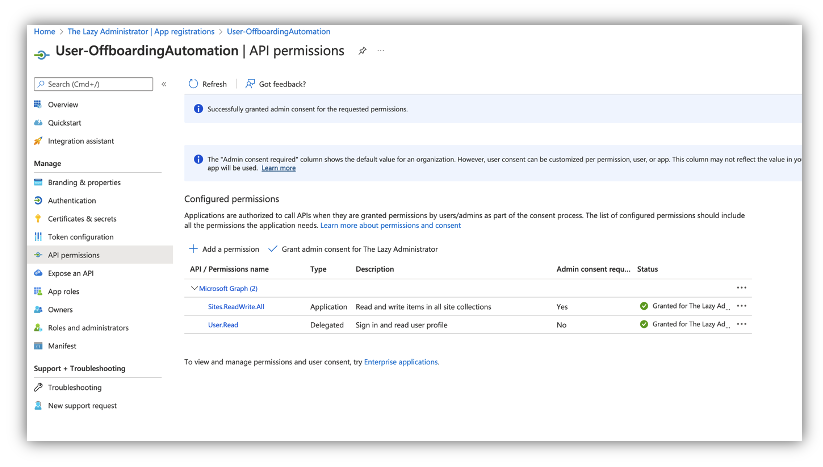
Task: Click the plus icon for Add a permission
Action: pyautogui.click(x=193, y=249)
